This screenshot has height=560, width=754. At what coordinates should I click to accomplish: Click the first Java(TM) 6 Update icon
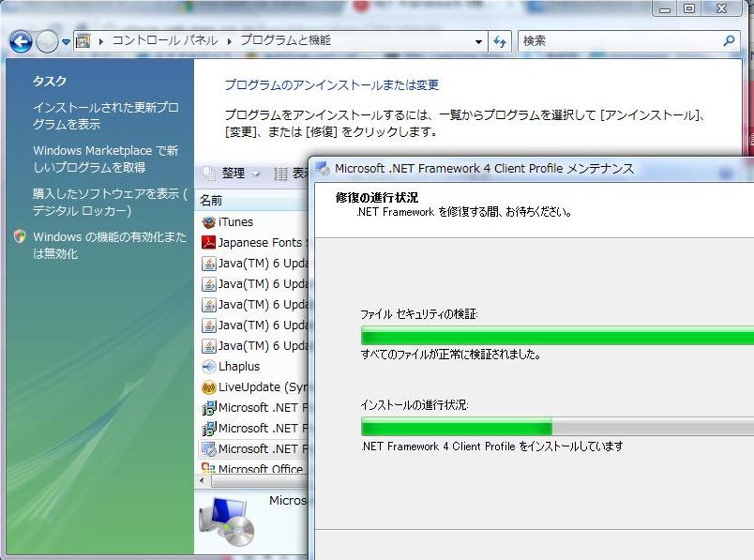pos(208,264)
